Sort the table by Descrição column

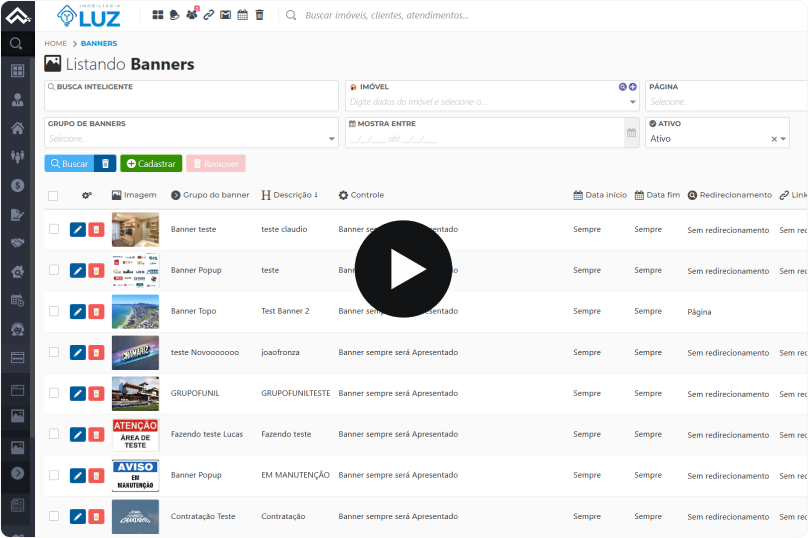click(x=290, y=195)
